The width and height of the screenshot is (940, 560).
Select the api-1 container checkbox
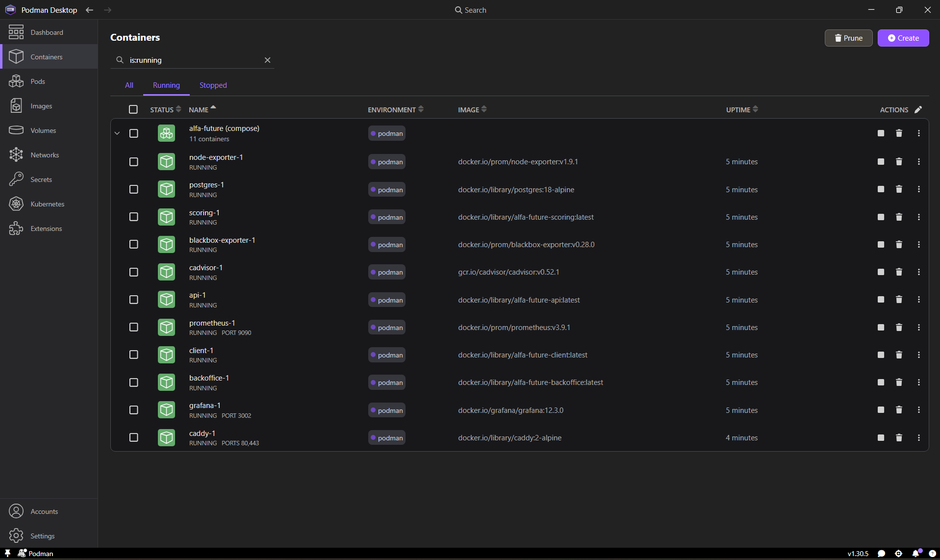tap(133, 300)
